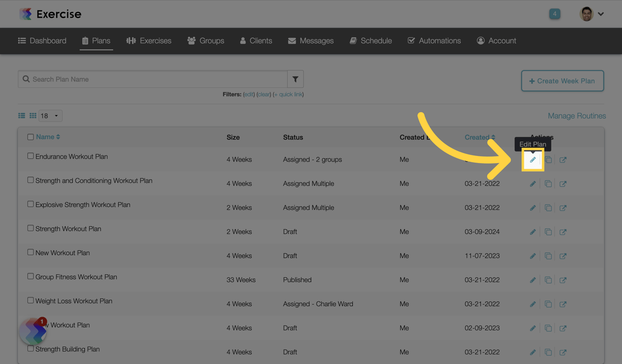This screenshot has width=622, height=364.
Task: Open the notifications badge showing 4
Action: 554,14
